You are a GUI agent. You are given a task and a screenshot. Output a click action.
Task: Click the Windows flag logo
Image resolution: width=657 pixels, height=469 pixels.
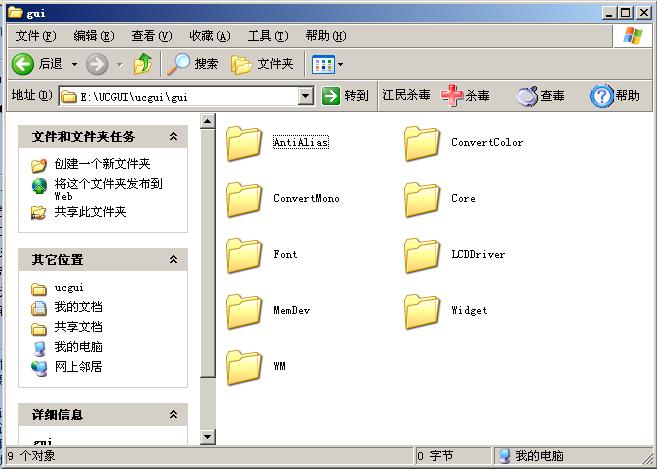pos(633,36)
